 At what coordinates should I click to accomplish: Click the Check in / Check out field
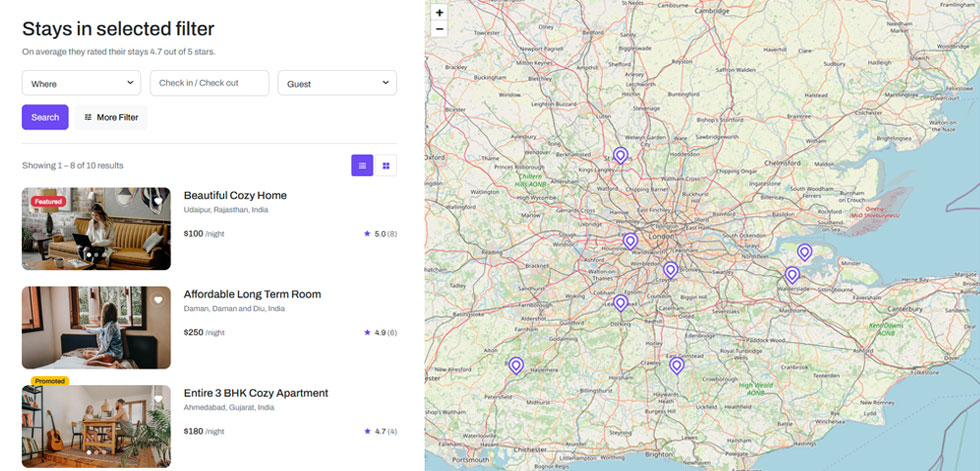(209, 83)
